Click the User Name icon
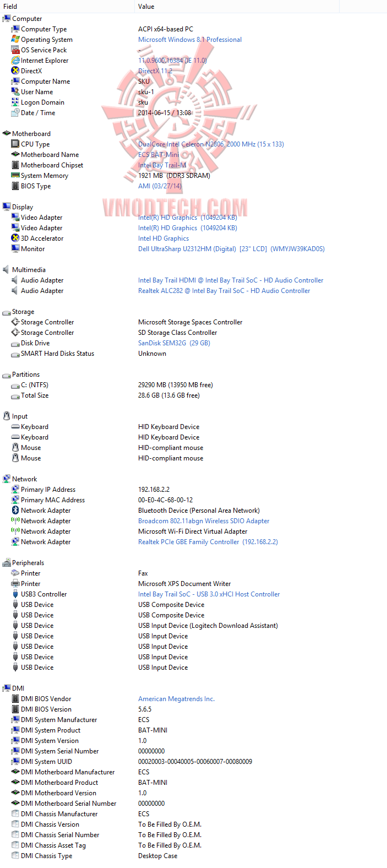The height and width of the screenshot is (868, 387). tap(15, 92)
